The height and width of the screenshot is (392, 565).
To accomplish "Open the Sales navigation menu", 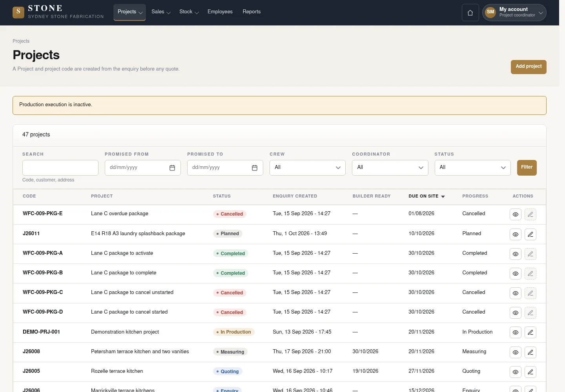I will (161, 12).
